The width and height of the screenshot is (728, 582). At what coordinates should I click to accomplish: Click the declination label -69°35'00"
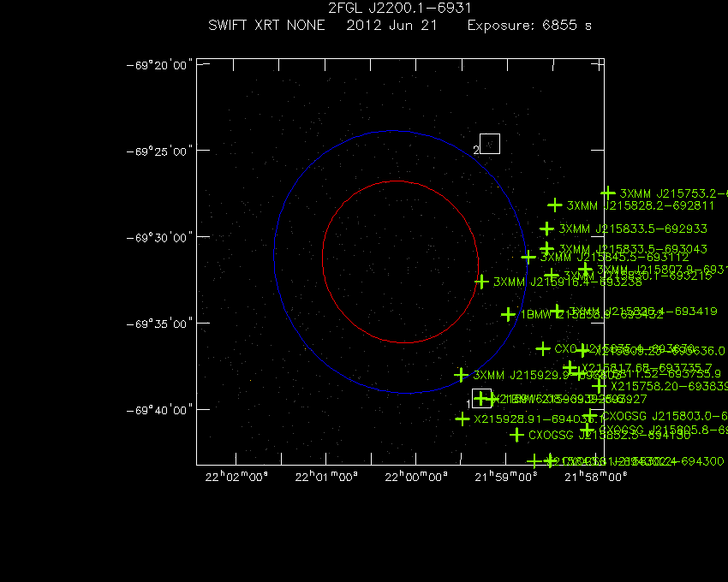pos(159,324)
